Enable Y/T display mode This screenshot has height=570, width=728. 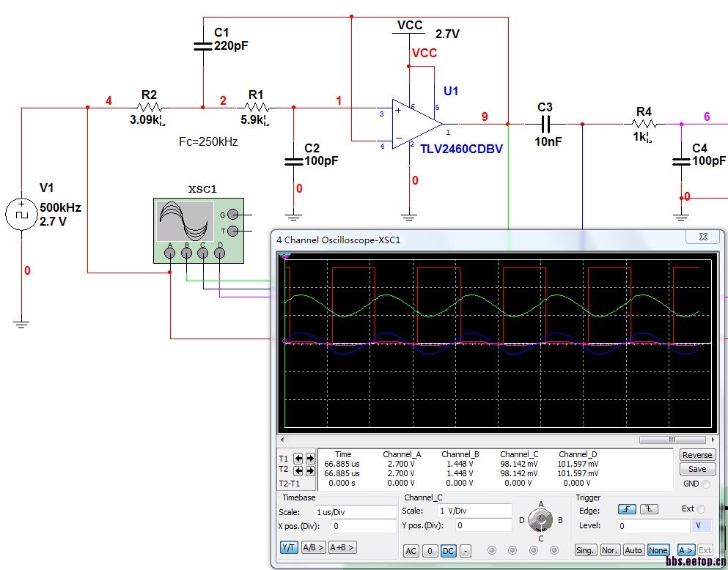point(289,547)
